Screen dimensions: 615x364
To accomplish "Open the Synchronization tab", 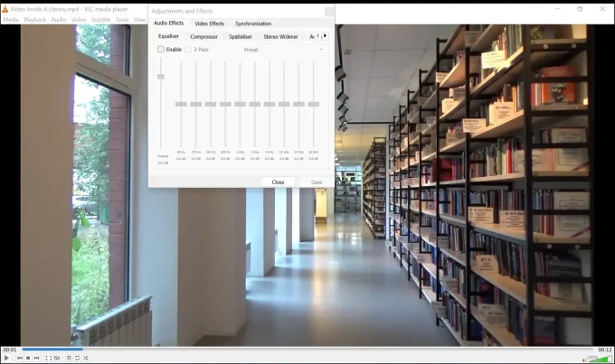I will click(252, 23).
